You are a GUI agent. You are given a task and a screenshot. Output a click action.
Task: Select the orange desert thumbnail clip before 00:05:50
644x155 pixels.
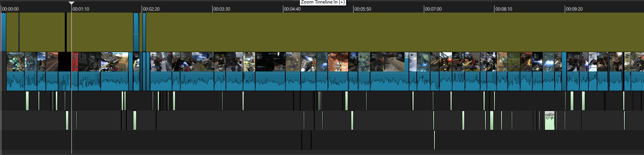338,62
